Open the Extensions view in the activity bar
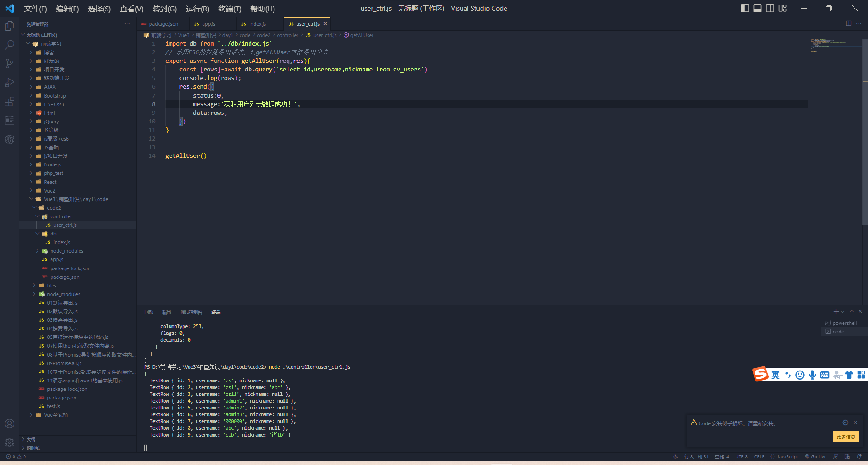The width and height of the screenshot is (868, 465). pyautogui.click(x=9, y=101)
